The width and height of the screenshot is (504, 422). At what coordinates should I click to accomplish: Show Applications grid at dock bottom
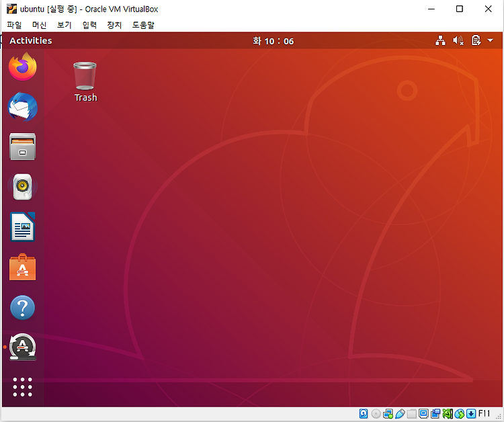[x=22, y=387]
